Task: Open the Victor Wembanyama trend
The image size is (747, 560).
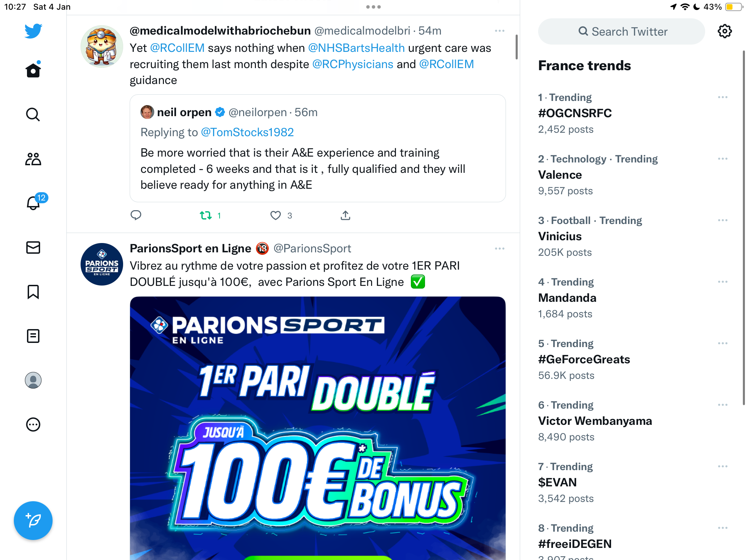Action: point(595,421)
